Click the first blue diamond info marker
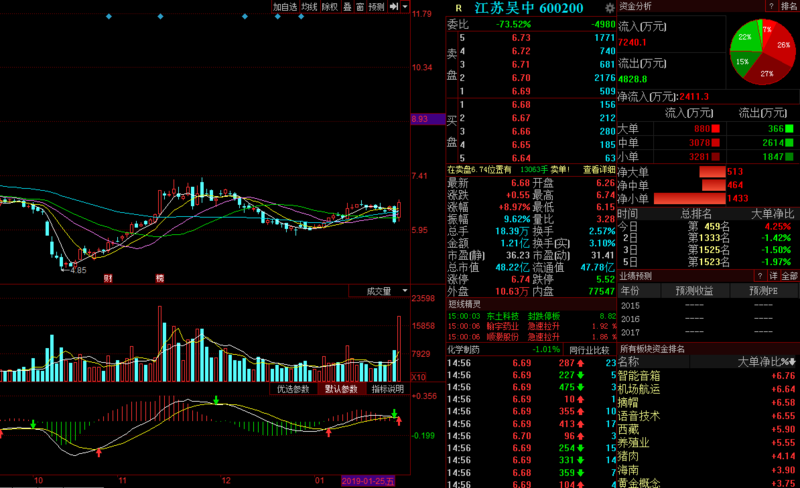800x488 pixels. (x=109, y=17)
